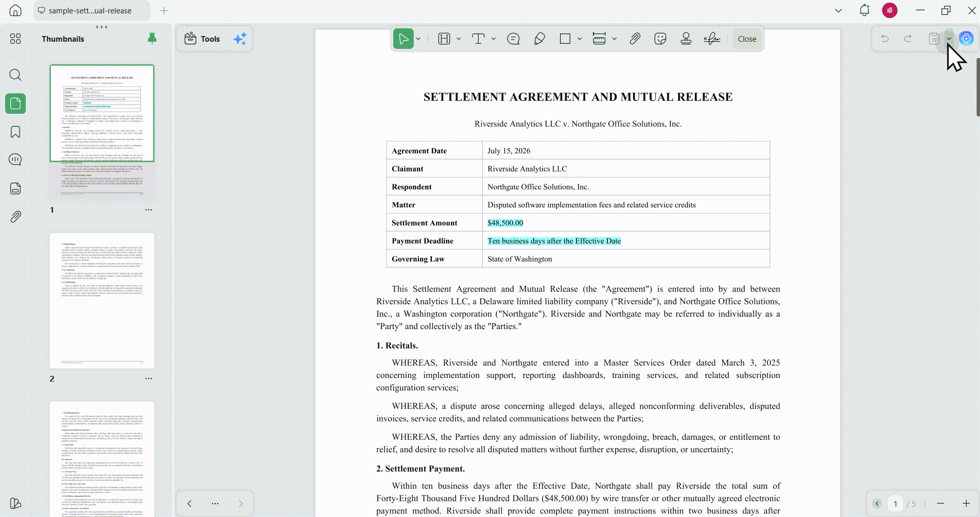Expand the tab list chevron in the title bar
Image resolution: width=980 pixels, height=517 pixels.
point(838,10)
